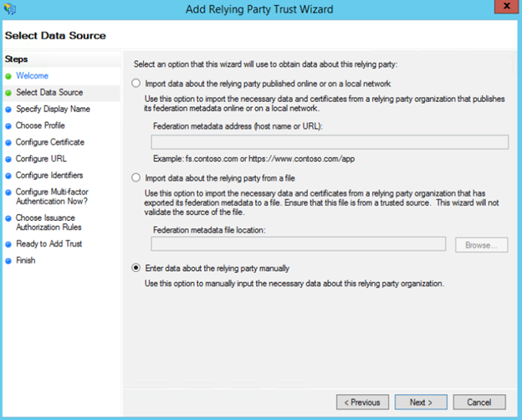Click the Configure Identifiers step
The width and height of the screenshot is (522, 420).
[49, 175]
